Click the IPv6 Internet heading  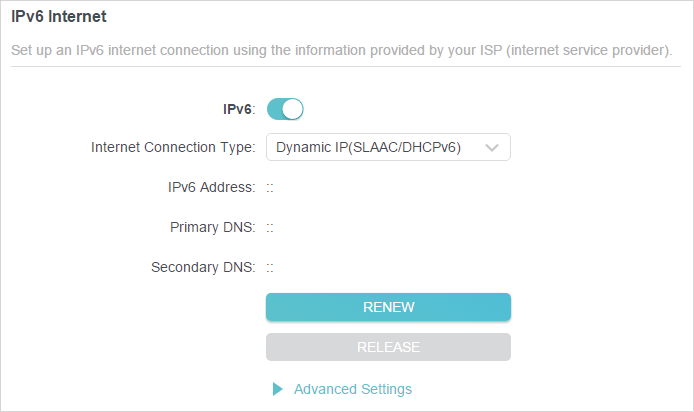[58, 16]
